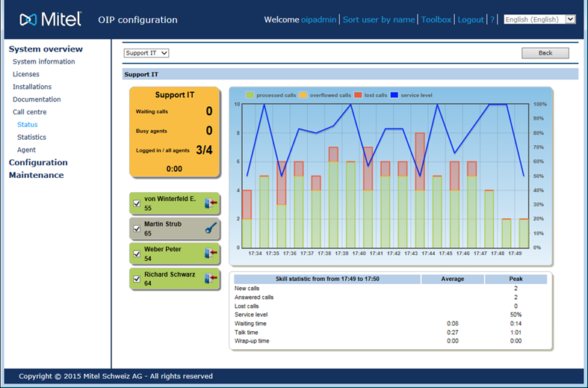Uncheck the von Winterfeld E. agent checkbox
The width and height of the screenshot is (588, 388).
click(x=137, y=203)
